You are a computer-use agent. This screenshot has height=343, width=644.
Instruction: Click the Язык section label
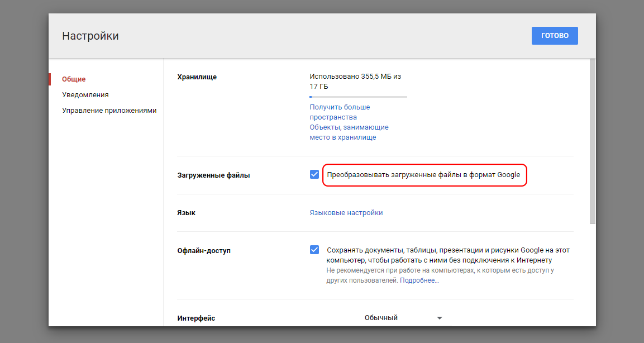(186, 213)
